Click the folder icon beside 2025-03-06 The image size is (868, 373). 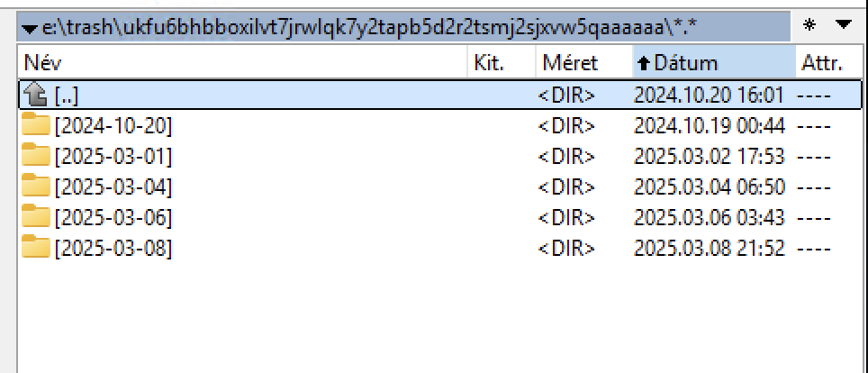[35, 217]
